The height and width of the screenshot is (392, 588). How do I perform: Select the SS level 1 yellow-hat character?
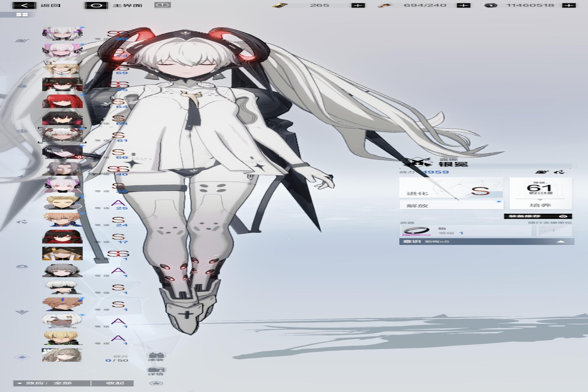coord(62,254)
